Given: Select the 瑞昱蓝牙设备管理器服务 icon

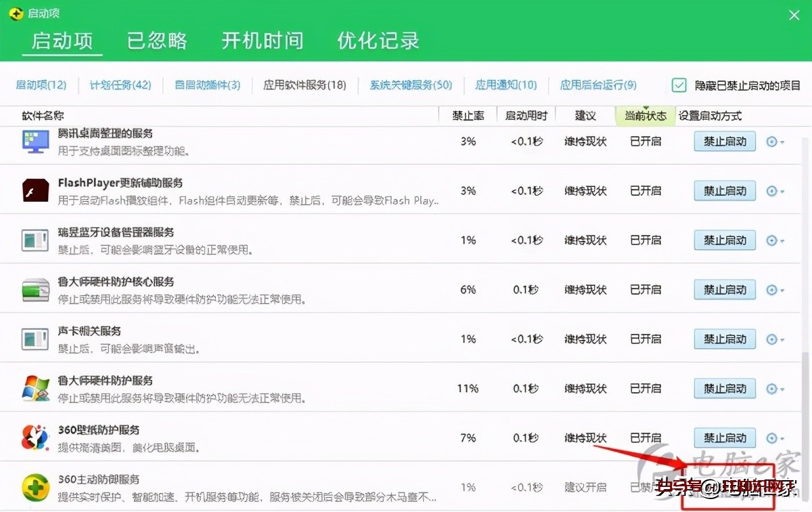Looking at the screenshot, I should tap(35, 240).
